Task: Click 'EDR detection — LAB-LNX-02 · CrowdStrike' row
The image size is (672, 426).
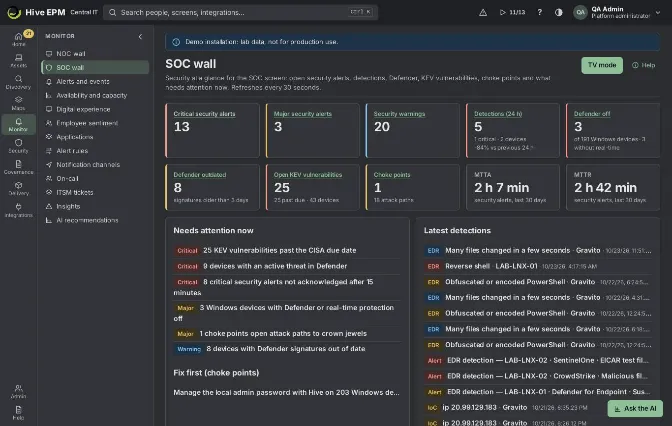Action: coord(538,376)
